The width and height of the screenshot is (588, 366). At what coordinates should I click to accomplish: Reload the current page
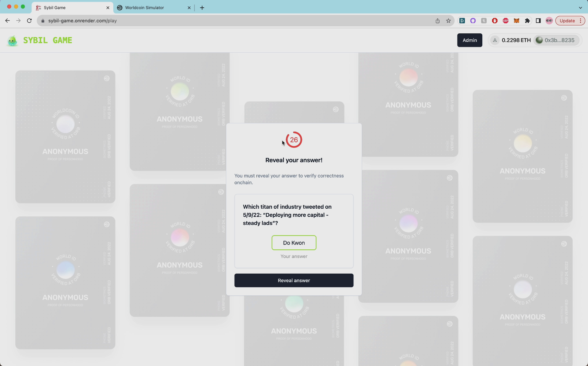pyautogui.click(x=29, y=21)
